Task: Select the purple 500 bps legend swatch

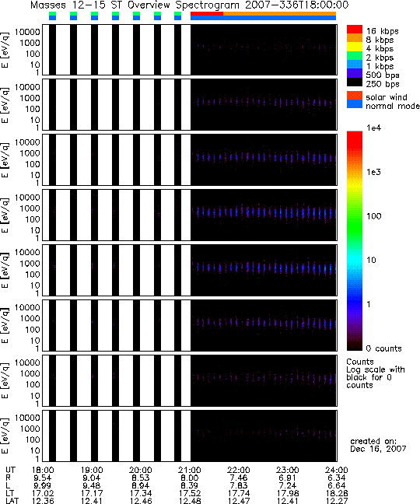Action: 355,72
